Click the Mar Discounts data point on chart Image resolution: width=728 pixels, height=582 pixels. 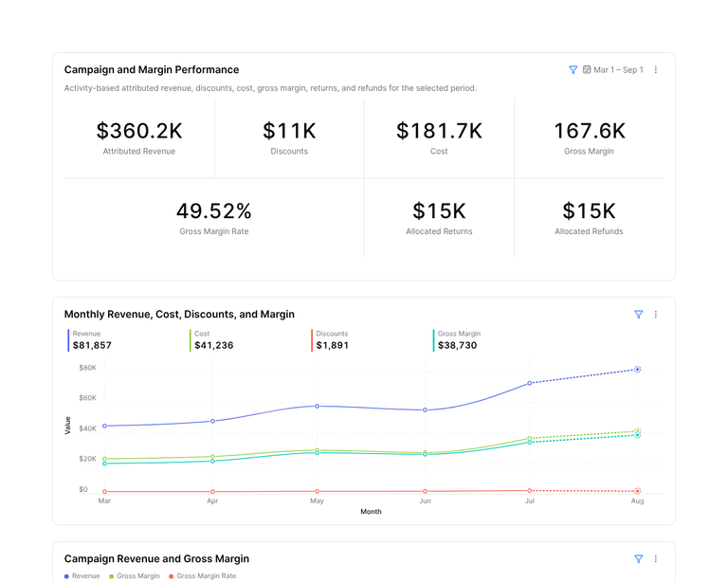(x=104, y=492)
